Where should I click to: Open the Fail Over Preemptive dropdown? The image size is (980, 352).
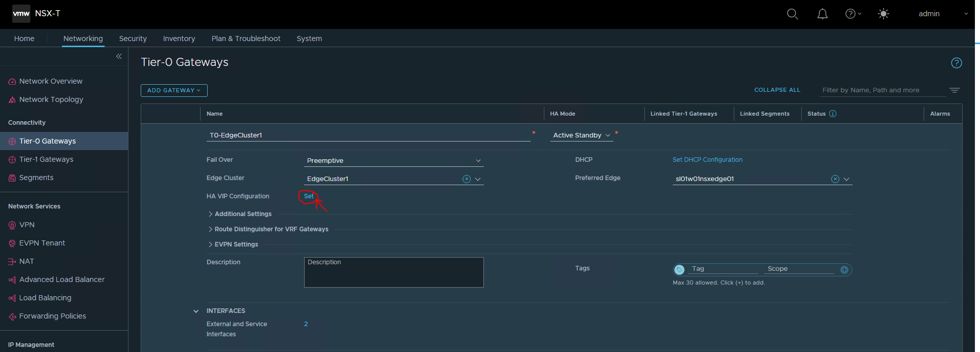click(394, 161)
